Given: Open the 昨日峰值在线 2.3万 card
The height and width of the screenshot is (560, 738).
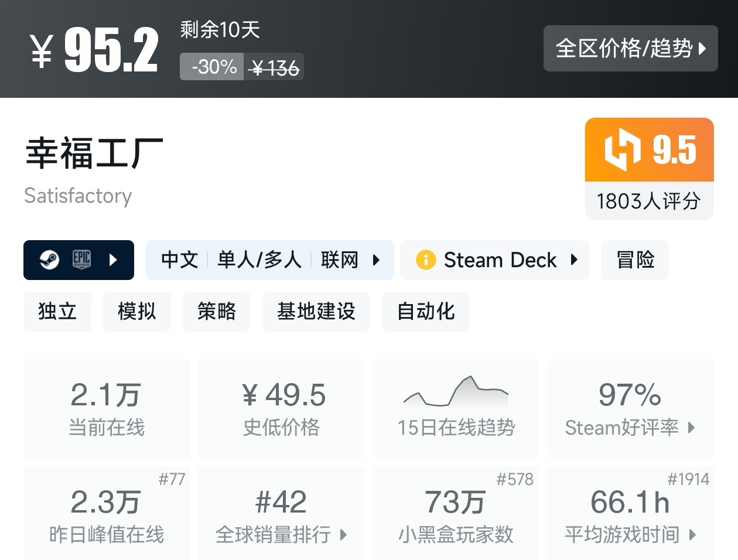Looking at the screenshot, I should [x=107, y=513].
